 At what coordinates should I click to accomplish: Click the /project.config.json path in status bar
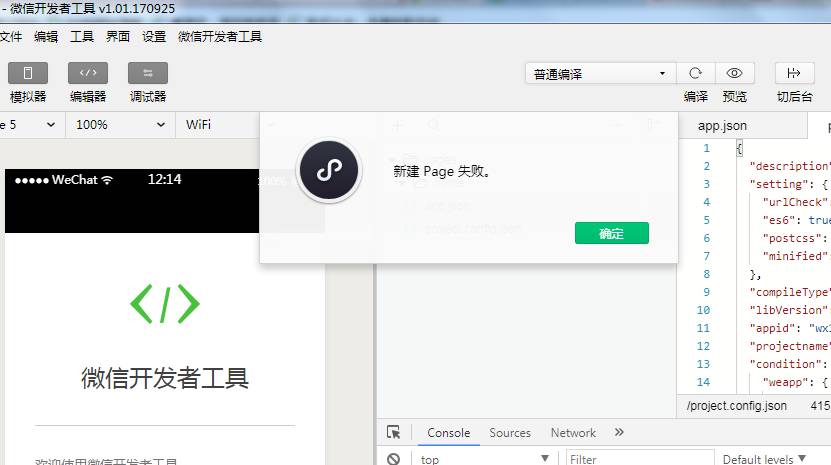pos(737,406)
